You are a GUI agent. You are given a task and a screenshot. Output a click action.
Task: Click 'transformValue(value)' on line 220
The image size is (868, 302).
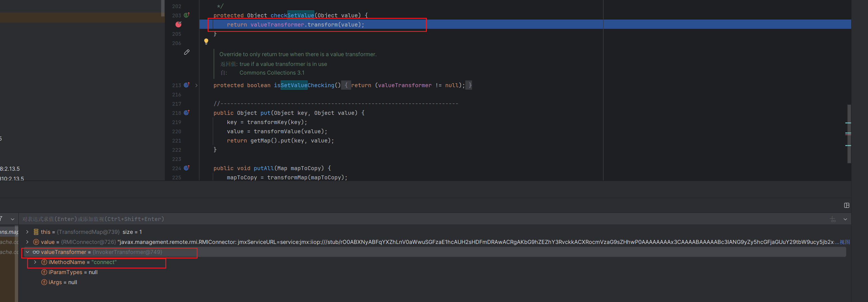(x=289, y=132)
